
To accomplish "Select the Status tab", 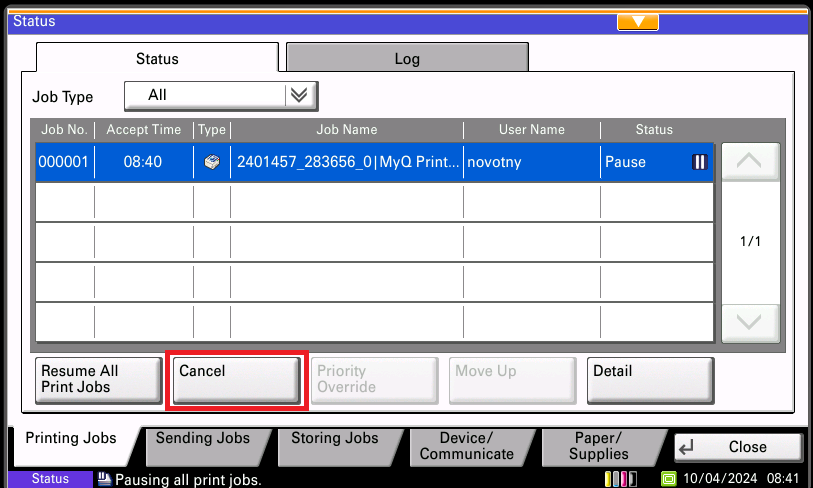I will 157,59.
